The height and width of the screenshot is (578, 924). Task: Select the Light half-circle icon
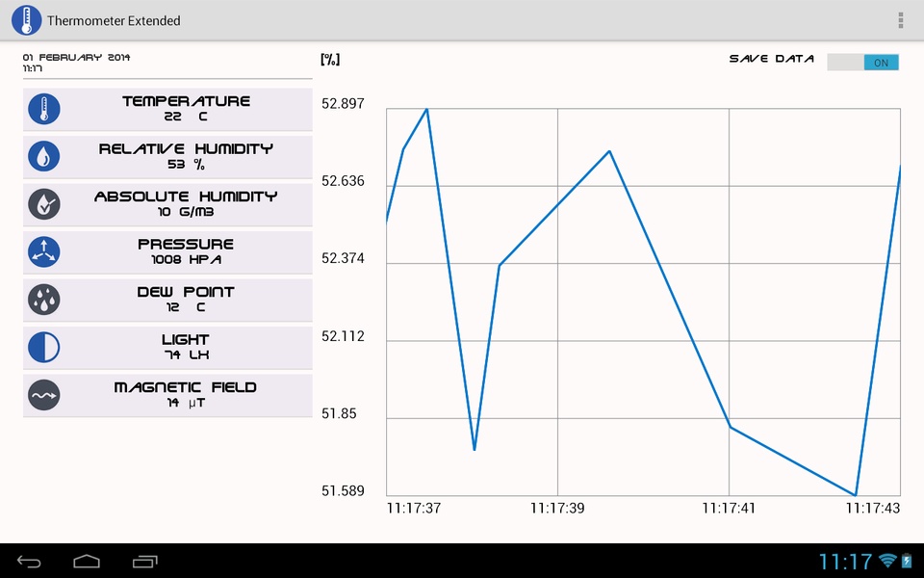pos(44,348)
